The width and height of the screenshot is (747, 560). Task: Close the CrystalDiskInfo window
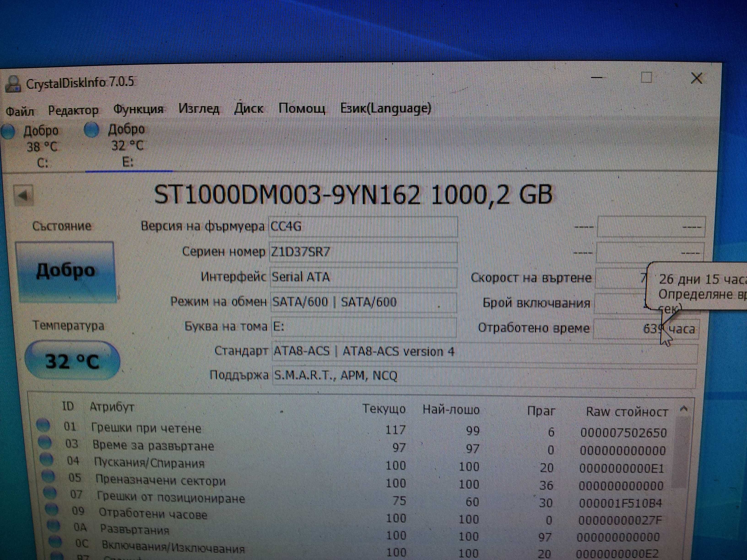[697, 78]
